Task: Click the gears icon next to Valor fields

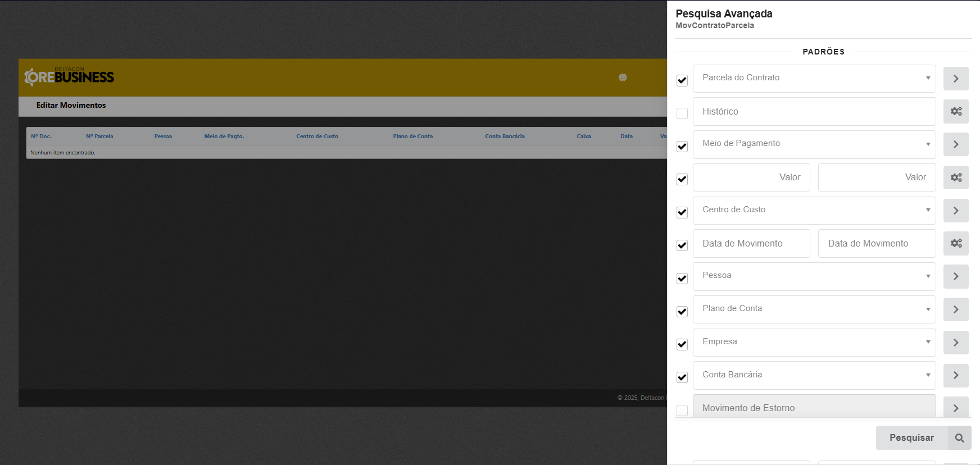Action: [955, 177]
